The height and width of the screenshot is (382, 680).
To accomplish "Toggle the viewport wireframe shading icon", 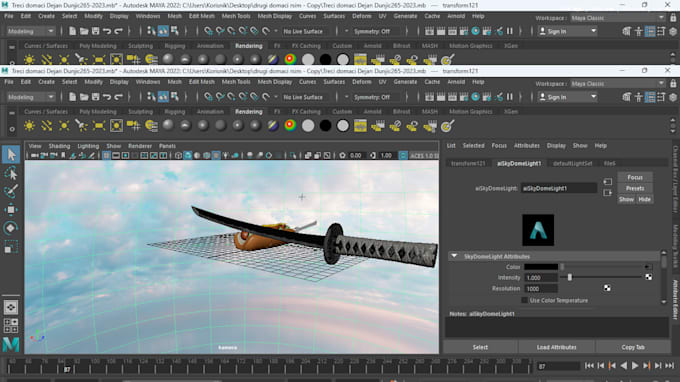I will (178, 156).
